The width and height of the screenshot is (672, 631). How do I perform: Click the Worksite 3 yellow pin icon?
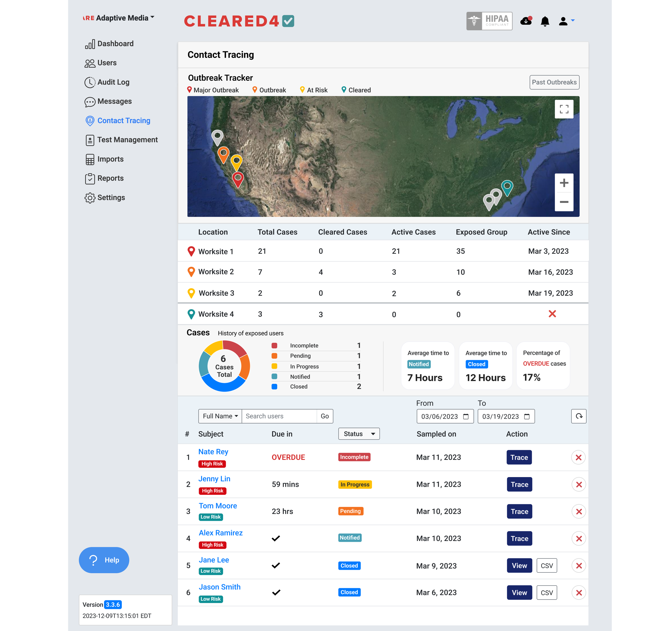click(191, 293)
